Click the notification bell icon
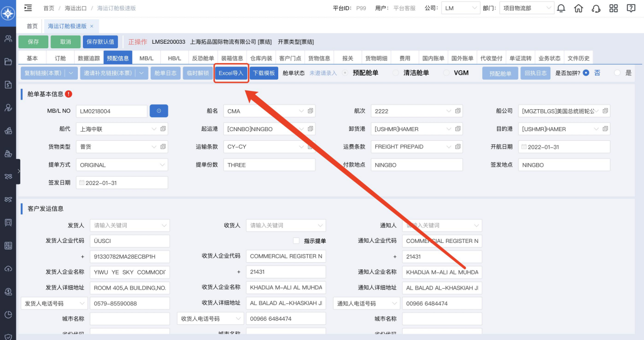644x340 pixels. coord(561,8)
